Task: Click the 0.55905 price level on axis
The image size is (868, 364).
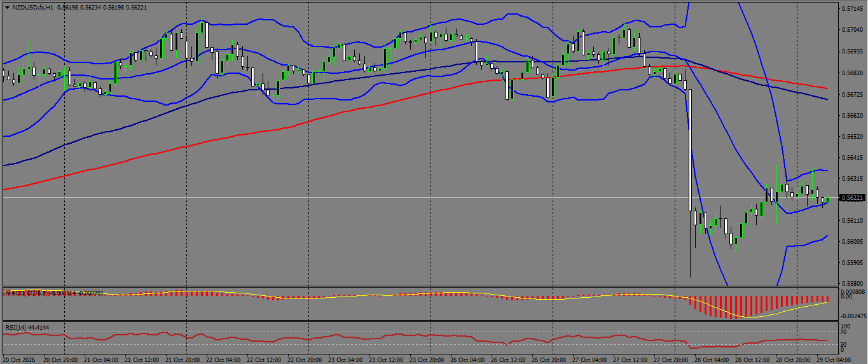Action: coord(852,263)
